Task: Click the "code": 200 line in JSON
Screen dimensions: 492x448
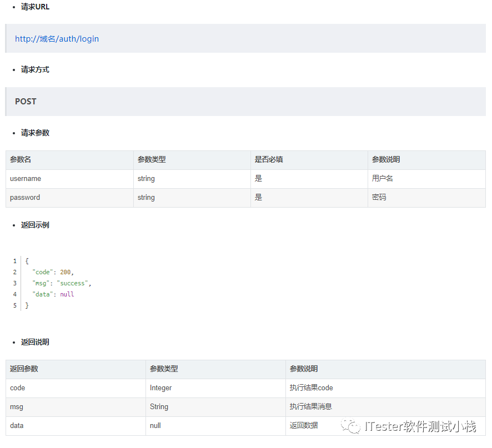Action: pos(53,272)
